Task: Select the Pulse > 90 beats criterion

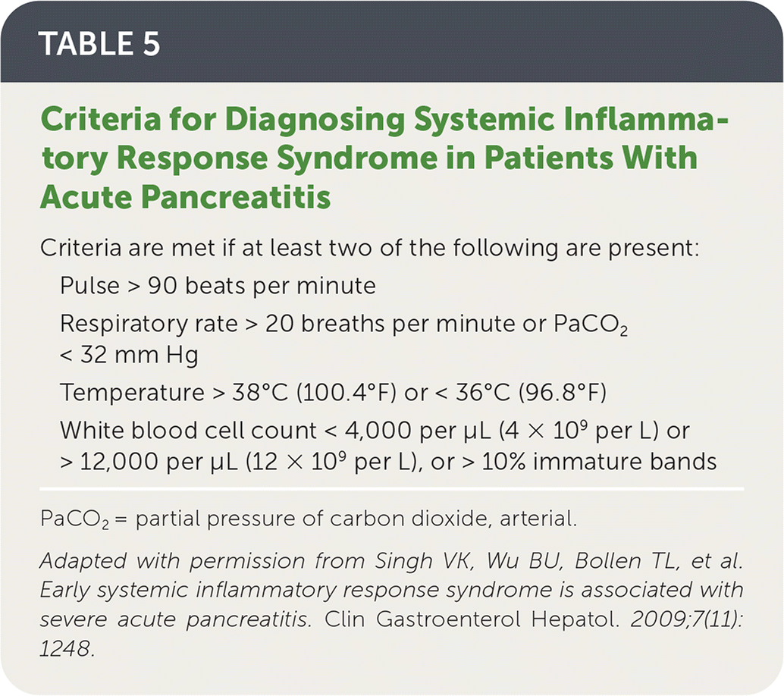Action: click(x=218, y=286)
